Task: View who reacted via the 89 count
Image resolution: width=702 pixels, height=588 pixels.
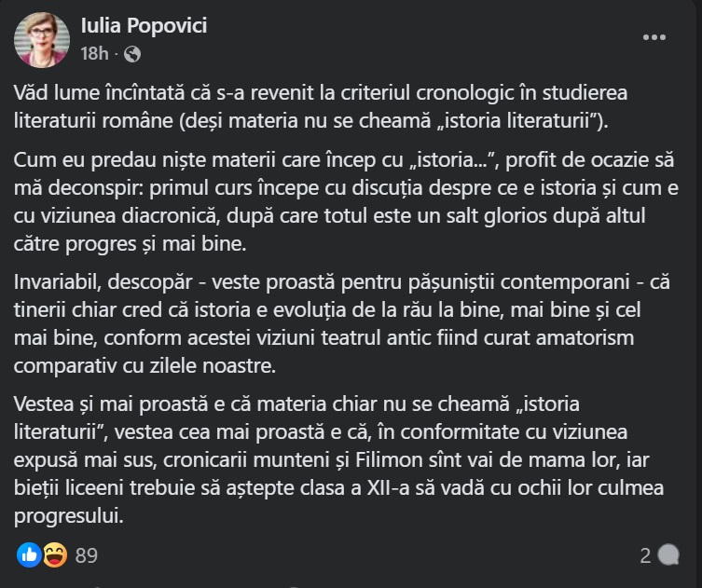Action: point(87,556)
